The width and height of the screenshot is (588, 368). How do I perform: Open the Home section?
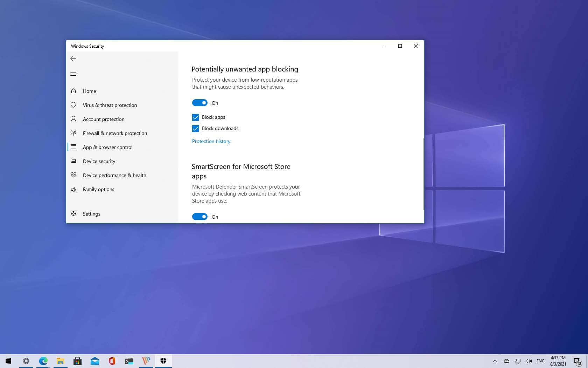point(89,91)
